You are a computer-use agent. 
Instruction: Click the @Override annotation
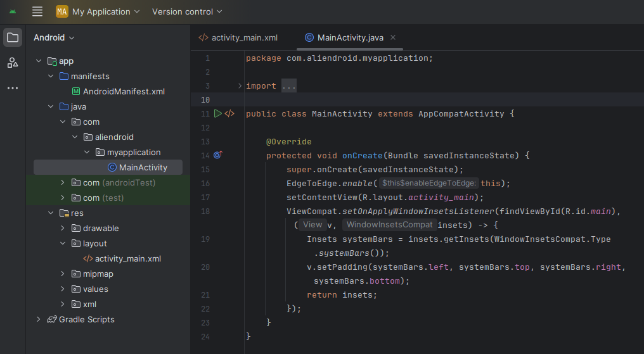(x=289, y=141)
